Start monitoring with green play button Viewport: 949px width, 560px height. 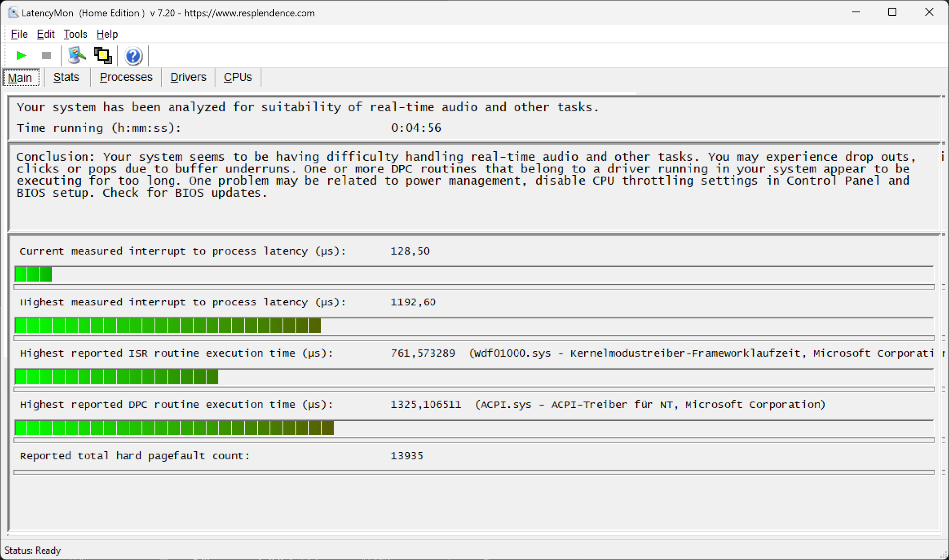coord(21,56)
